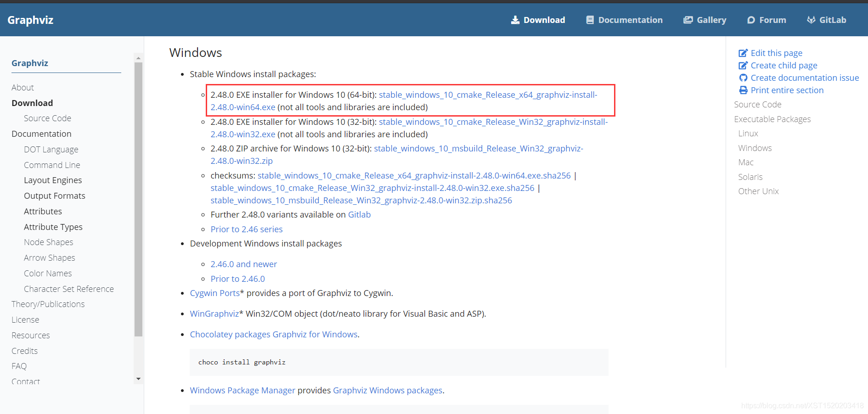Download the msbuild Win32 2.48.0 zip archive

tap(479, 148)
